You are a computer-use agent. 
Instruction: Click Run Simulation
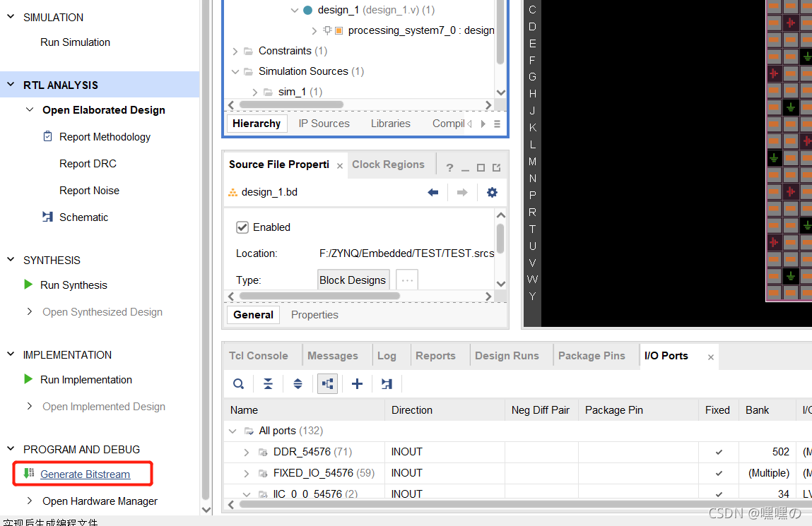[x=75, y=42]
